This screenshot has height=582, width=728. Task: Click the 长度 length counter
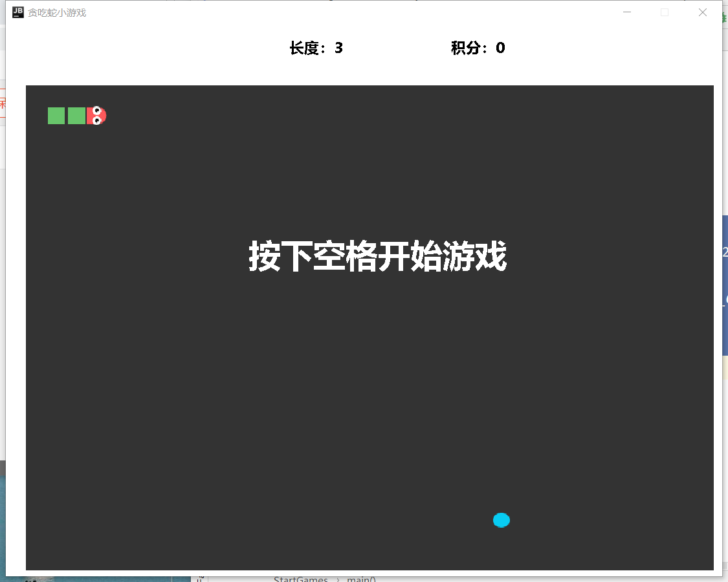click(317, 47)
